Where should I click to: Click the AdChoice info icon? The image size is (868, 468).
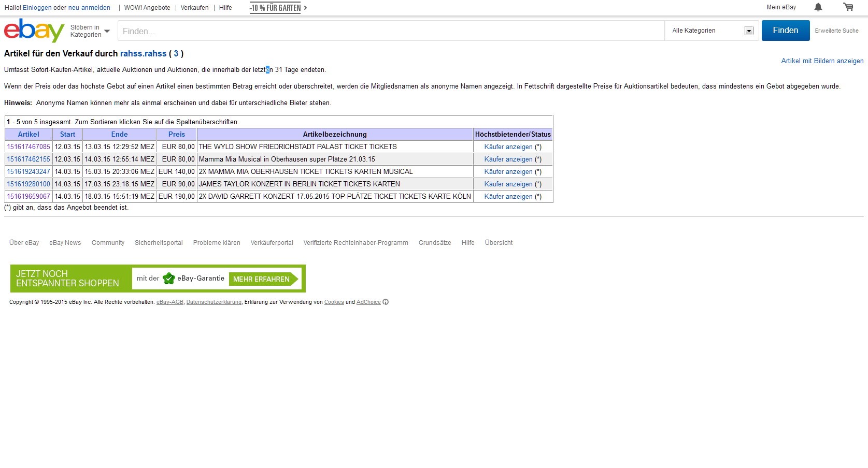(386, 302)
